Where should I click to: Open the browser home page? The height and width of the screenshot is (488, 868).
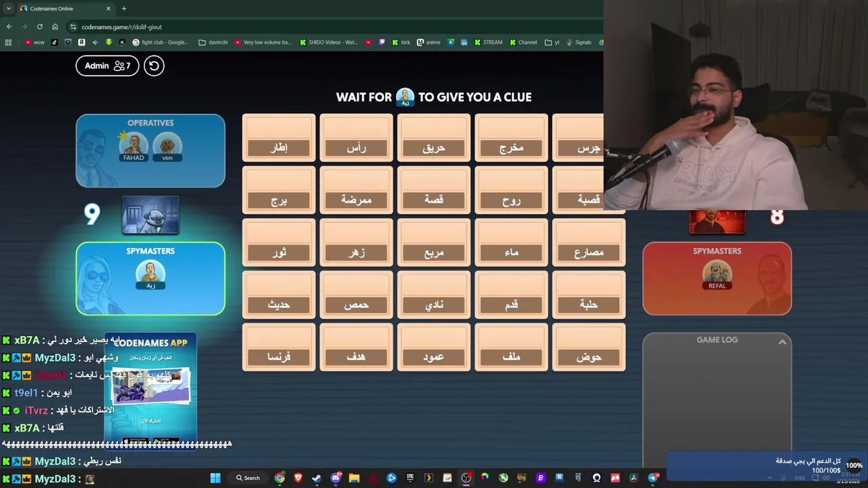coord(55,27)
